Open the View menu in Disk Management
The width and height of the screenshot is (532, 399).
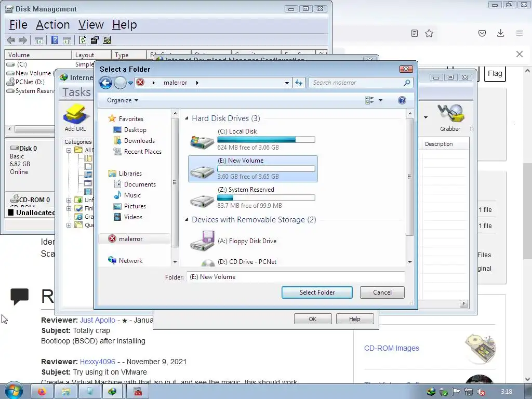click(91, 25)
